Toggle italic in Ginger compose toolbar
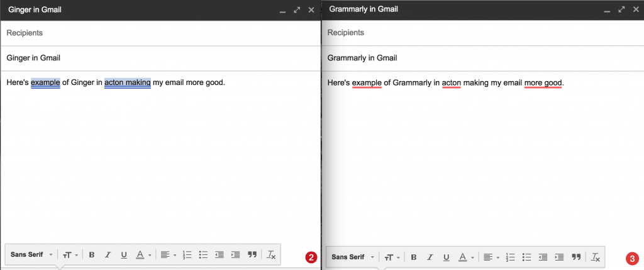 (x=108, y=255)
